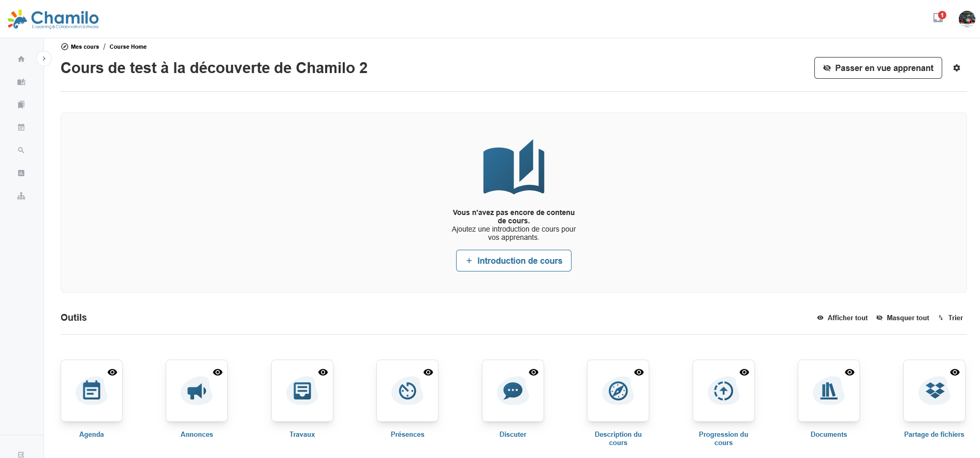Click the Description du cours text link

click(x=618, y=438)
